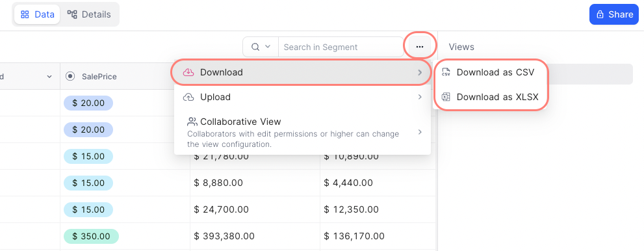Expand the Collaborative View chevron

420,132
